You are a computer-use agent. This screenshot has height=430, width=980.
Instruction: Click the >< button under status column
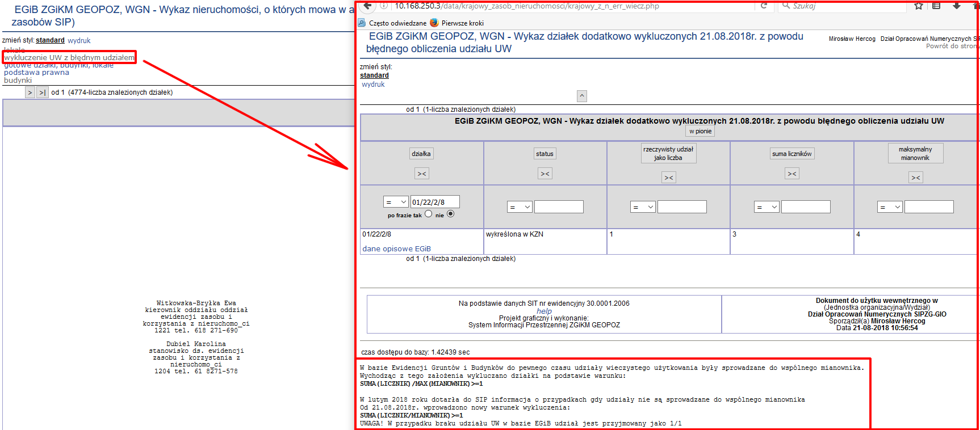point(545,174)
